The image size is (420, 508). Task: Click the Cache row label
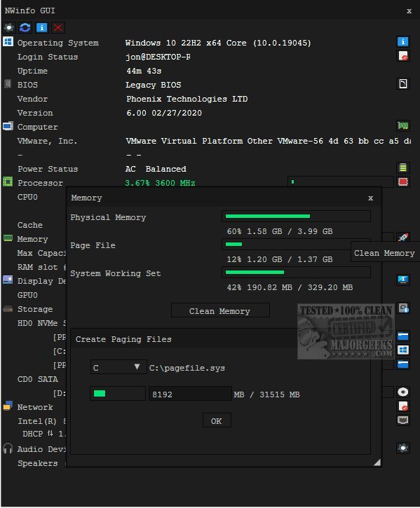click(30, 225)
